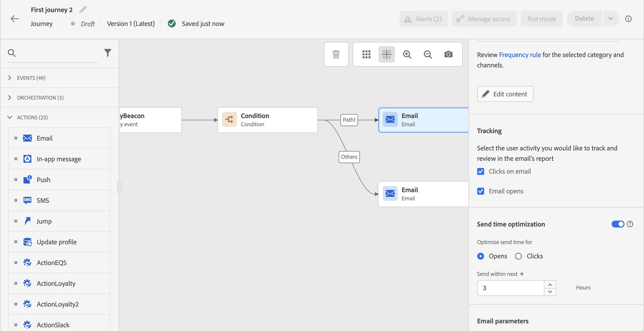Click the filter funnel icon in palette

point(107,53)
